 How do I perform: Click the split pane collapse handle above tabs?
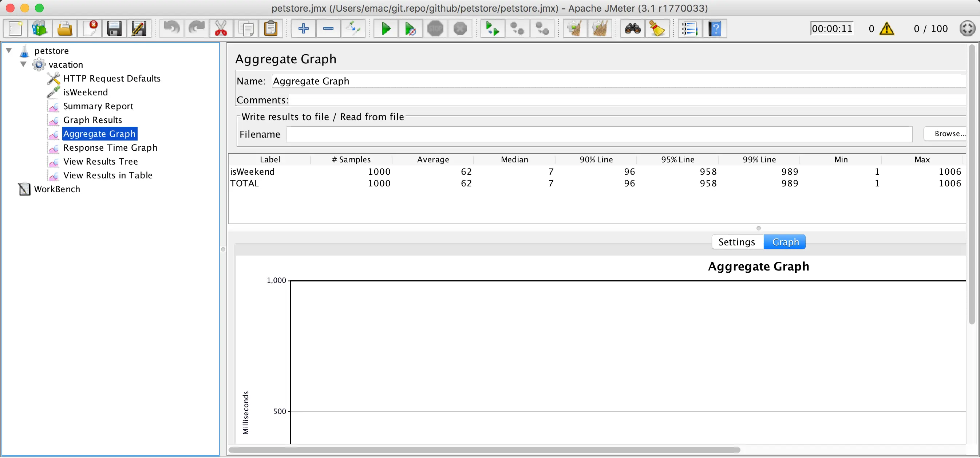(x=758, y=228)
